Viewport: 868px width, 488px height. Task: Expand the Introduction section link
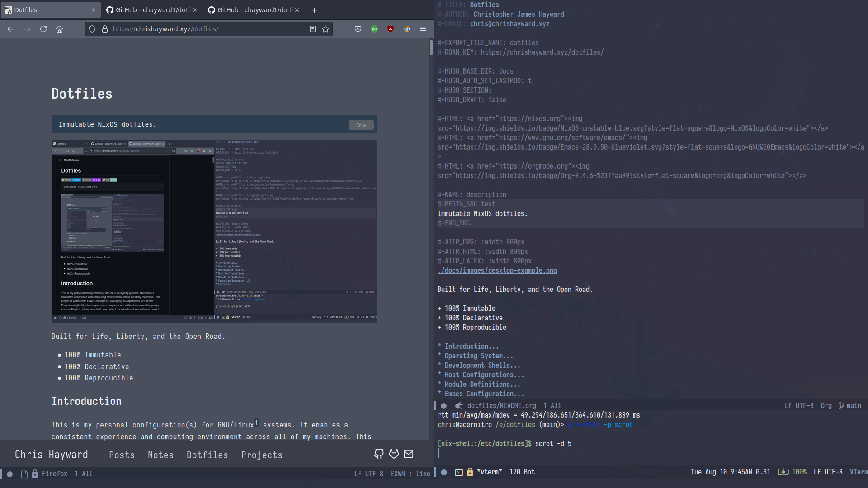pos(471,346)
